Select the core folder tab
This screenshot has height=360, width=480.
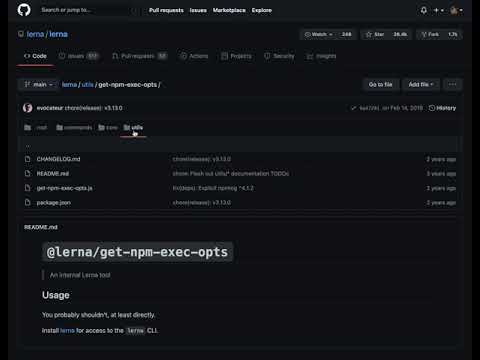coord(108,128)
